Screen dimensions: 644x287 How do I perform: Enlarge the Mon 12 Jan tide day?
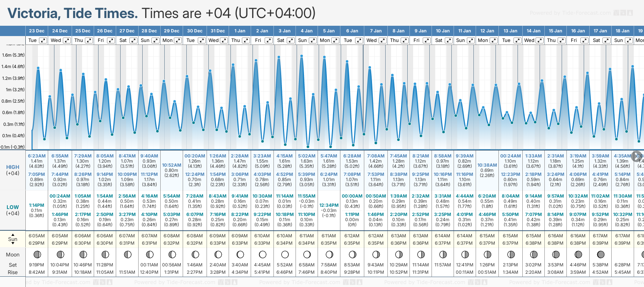(x=494, y=40)
